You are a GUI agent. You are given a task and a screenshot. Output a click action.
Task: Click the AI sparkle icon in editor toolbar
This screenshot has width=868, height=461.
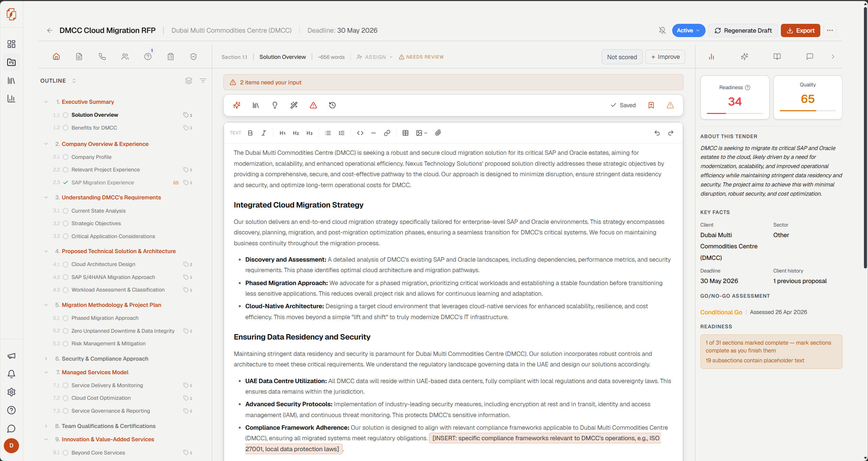(237, 105)
